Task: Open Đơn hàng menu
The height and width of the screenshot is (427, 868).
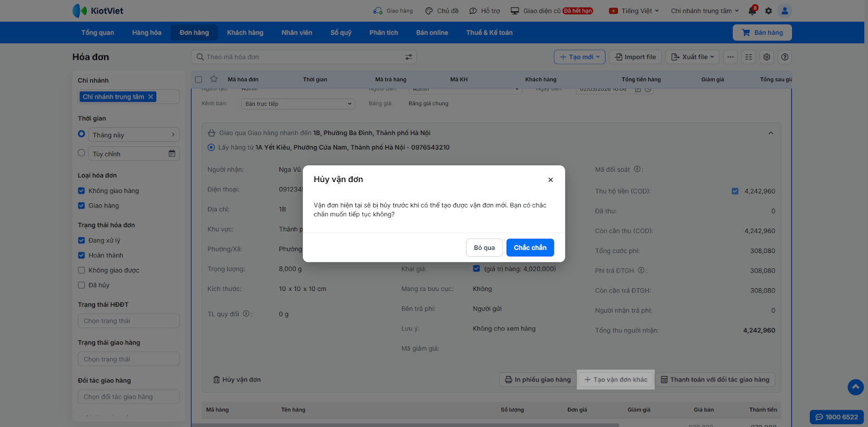Action: pos(194,33)
